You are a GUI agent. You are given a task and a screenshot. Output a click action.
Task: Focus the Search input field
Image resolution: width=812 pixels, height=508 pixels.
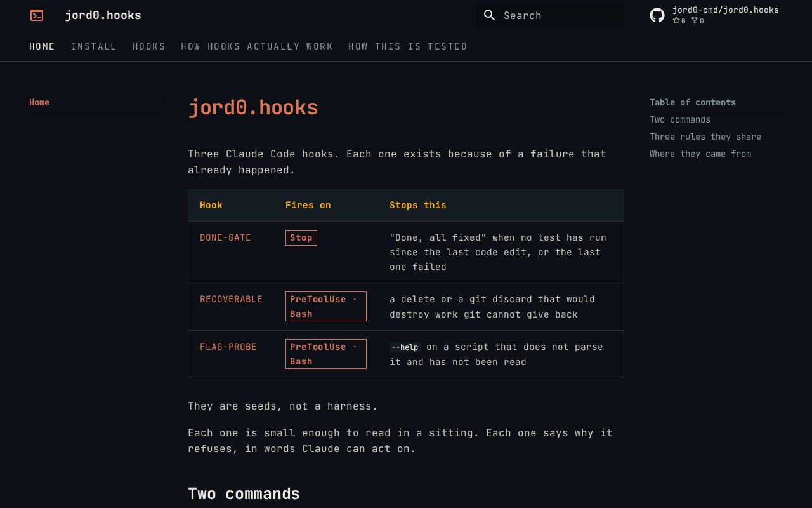click(550, 15)
